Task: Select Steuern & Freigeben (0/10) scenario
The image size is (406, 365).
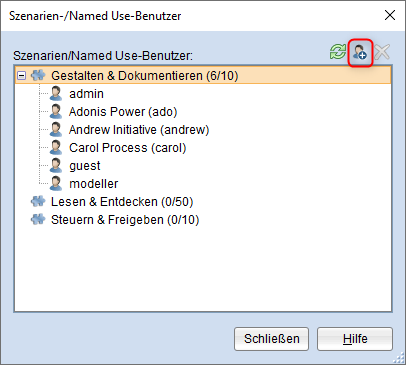Action: pos(125,220)
